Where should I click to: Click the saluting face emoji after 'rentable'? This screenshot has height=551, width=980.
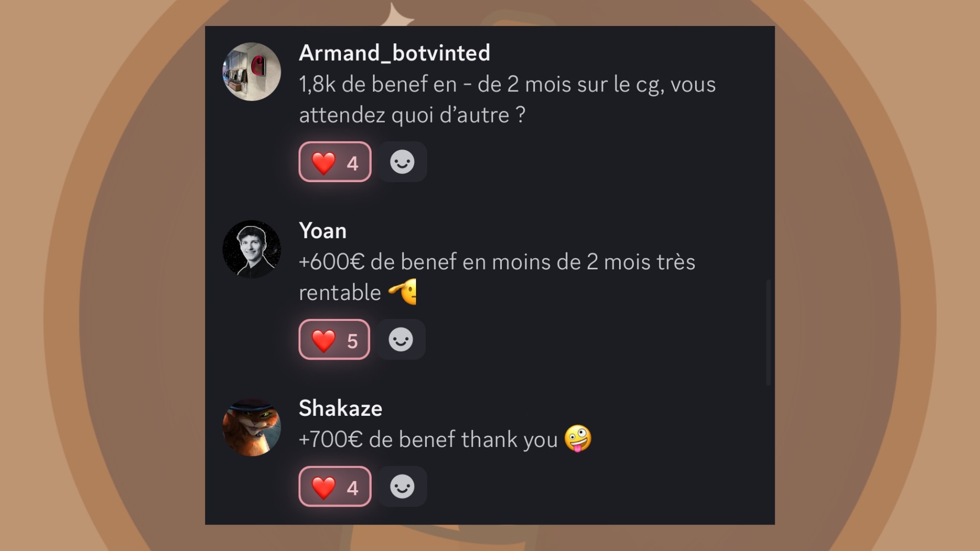pyautogui.click(x=403, y=292)
